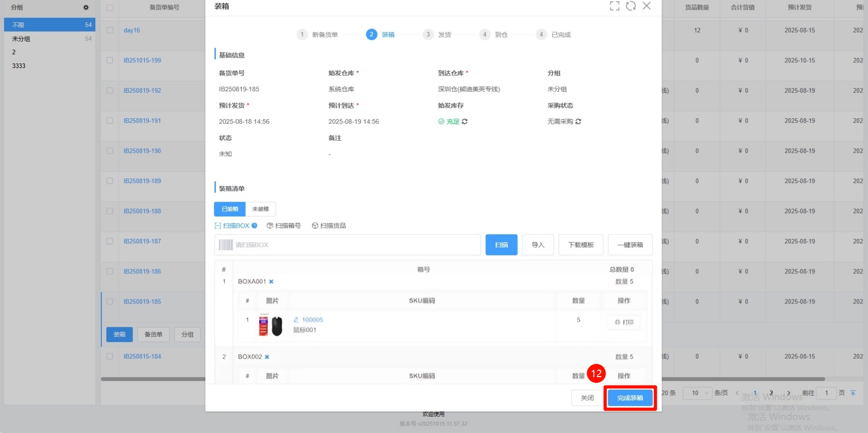Remove box BOX002 with the x icon
Screen dimensions: 868x433
coord(267,357)
